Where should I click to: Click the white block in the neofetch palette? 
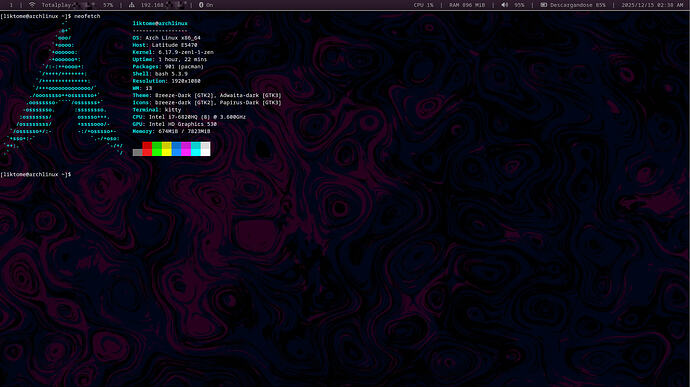point(206,149)
